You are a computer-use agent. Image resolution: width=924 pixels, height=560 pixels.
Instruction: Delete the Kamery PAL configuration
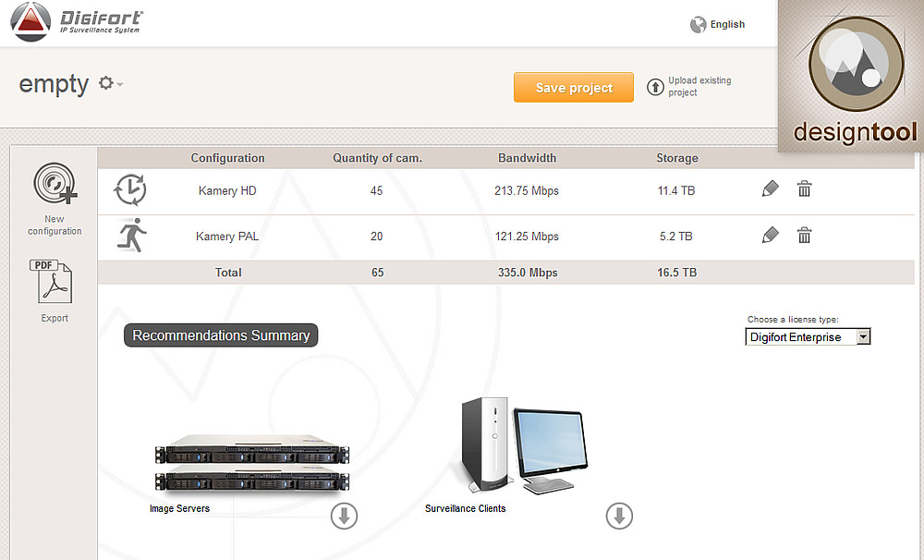pos(805,236)
